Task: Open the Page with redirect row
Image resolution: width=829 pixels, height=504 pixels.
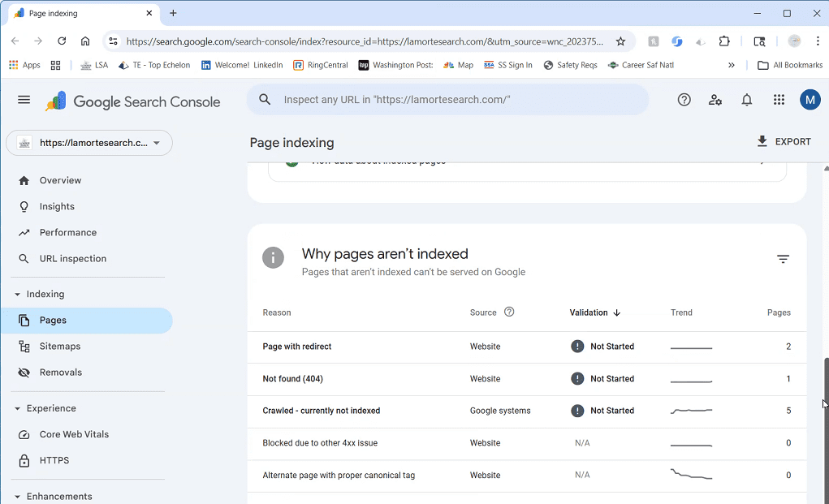Action: click(527, 347)
